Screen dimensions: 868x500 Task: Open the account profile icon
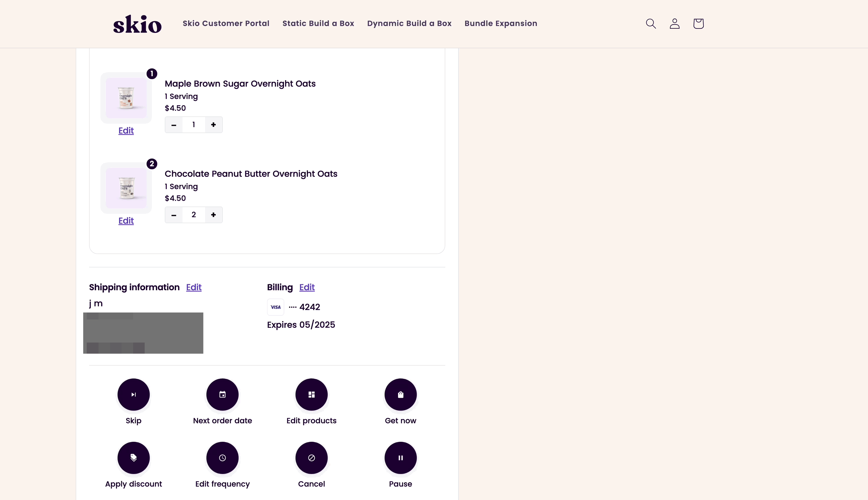click(674, 23)
